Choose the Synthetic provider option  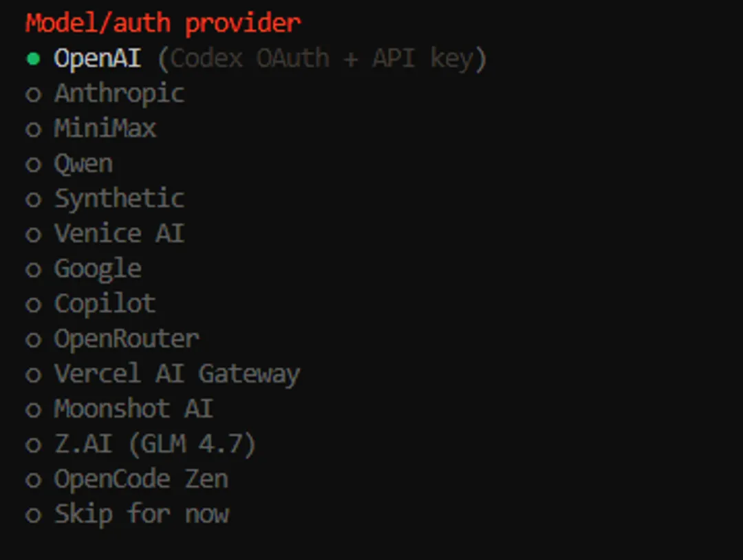119,199
